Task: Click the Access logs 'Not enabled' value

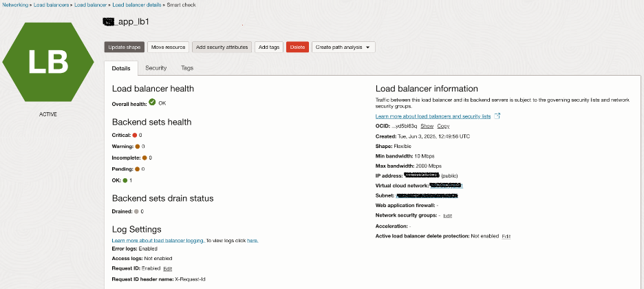Action: (158, 259)
